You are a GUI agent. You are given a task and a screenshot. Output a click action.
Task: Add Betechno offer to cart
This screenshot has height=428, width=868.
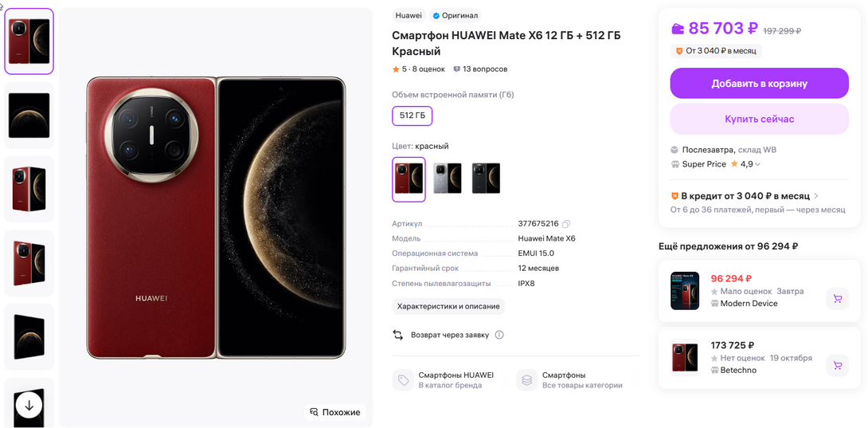837,365
